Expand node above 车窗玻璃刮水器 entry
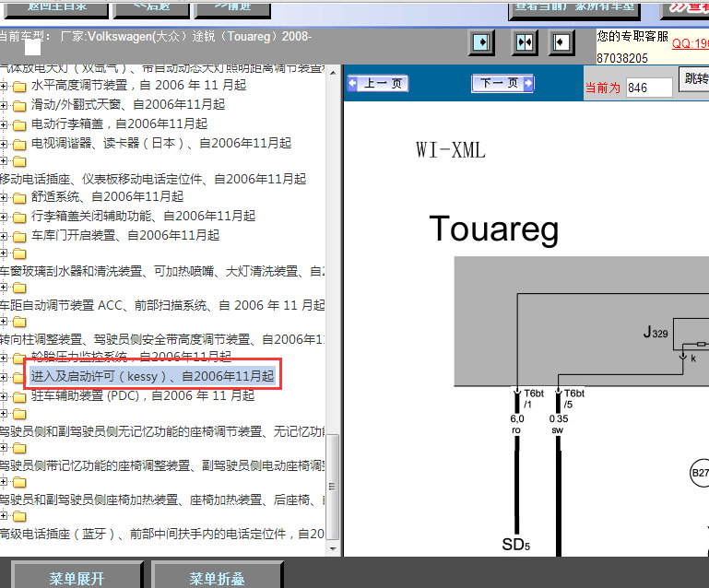Viewport: 709px width, 588px height. point(4,253)
